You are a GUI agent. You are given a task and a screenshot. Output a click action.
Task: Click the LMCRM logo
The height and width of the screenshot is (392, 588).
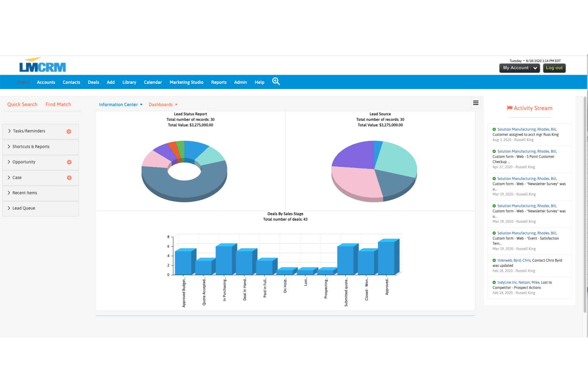43,65
